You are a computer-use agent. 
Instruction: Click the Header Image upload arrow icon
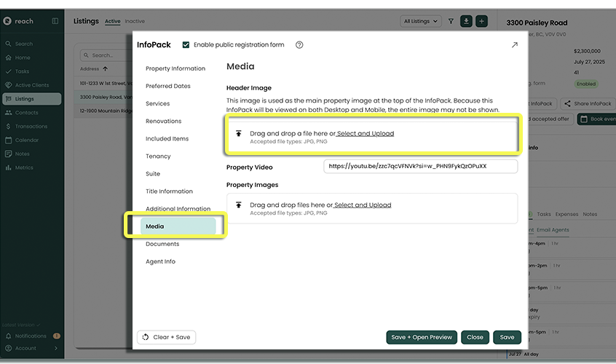238,134
